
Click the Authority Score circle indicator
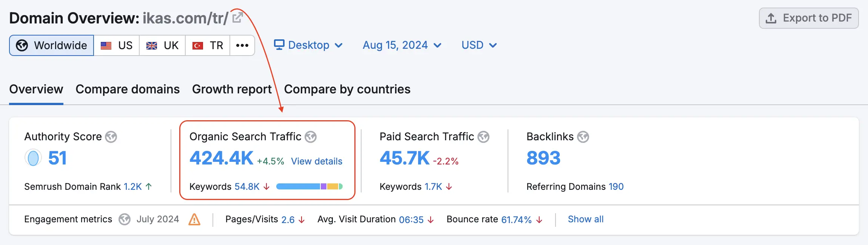[x=33, y=158]
